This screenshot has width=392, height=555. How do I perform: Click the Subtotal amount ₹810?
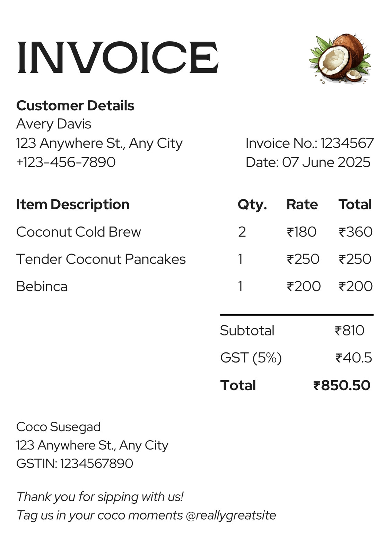(x=350, y=331)
